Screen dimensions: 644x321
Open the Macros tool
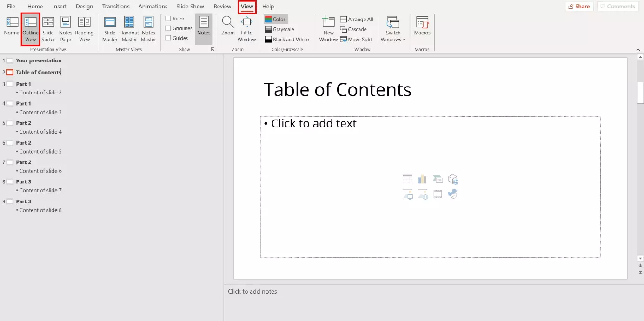(422, 26)
